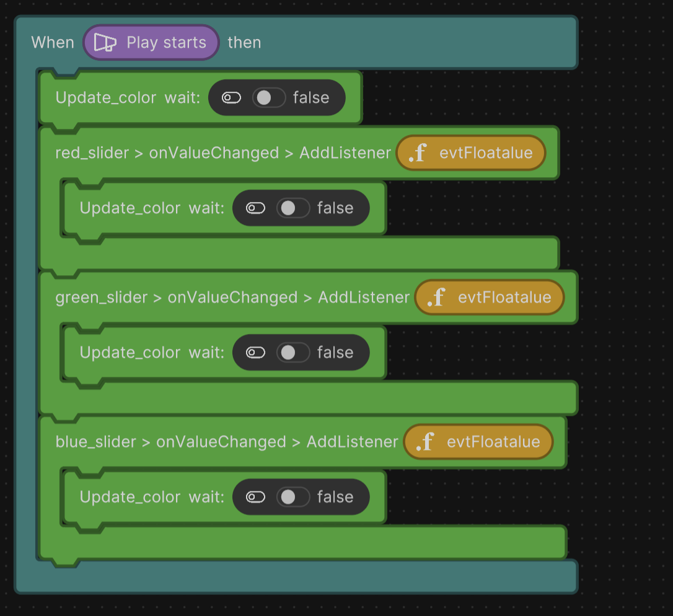
Task: Click the boolean icon inside the green_slider listener's Update_color
Action: [x=255, y=353]
